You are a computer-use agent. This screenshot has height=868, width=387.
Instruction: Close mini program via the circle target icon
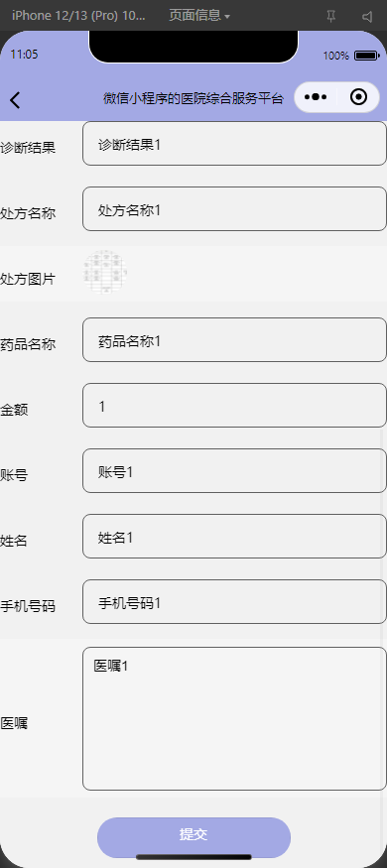(359, 97)
